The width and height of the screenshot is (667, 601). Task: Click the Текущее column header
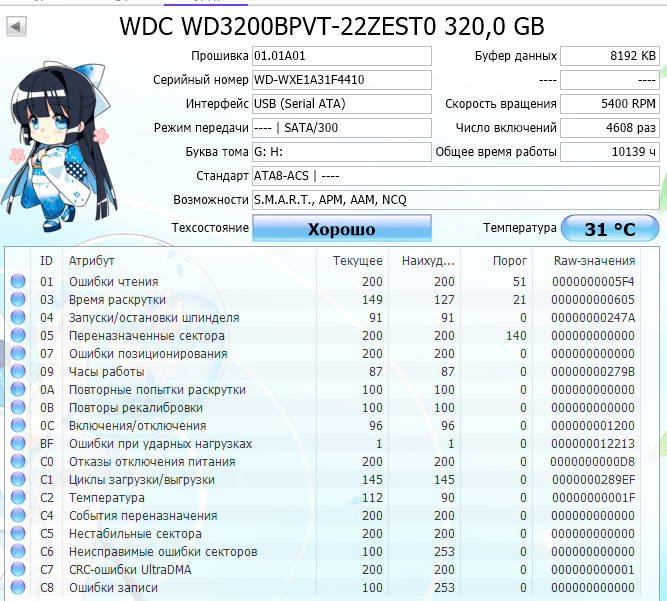pyautogui.click(x=353, y=260)
